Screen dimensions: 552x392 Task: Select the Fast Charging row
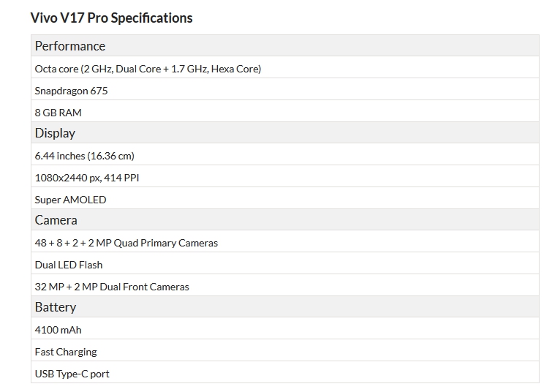66,352
